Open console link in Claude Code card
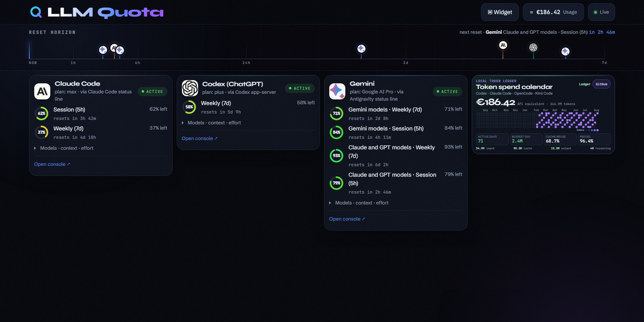This screenshot has height=322, width=644. [x=52, y=164]
